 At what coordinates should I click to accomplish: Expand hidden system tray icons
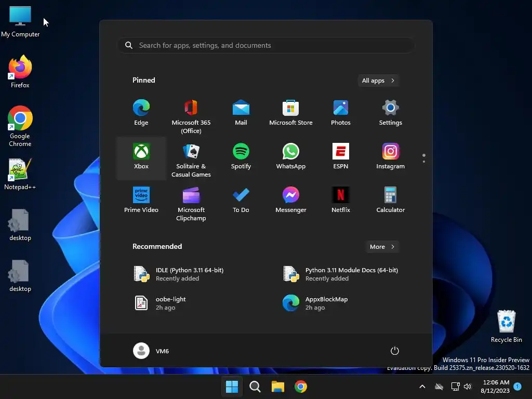pyautogui.click(x=422, y=387)
